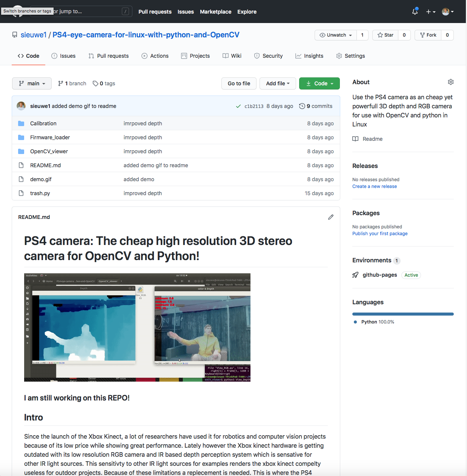Open the green Code download dropdown

320,83
